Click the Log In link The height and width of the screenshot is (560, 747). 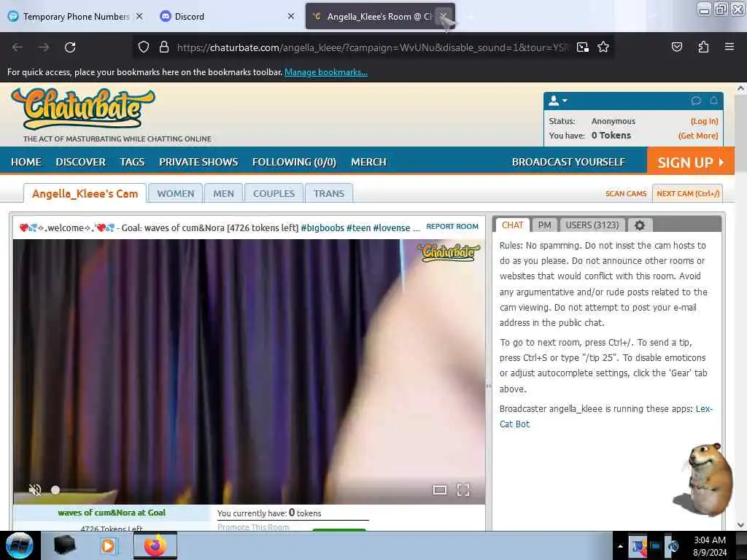(x=704, y=121)
